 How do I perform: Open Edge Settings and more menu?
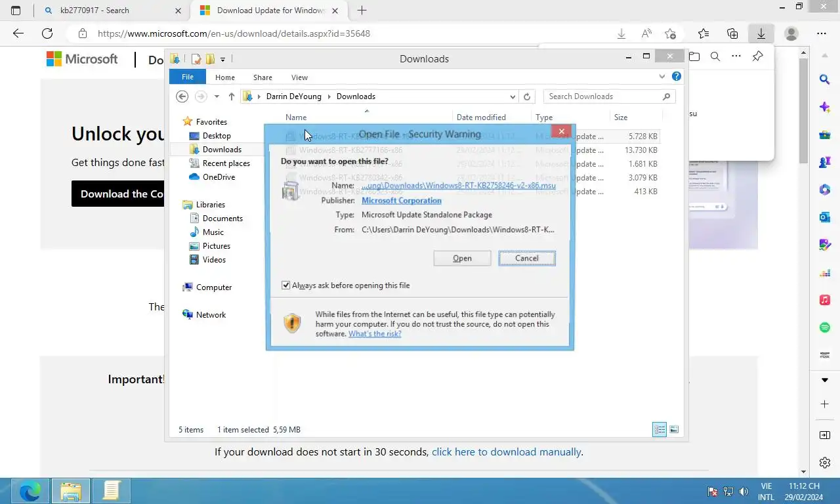(822, 33)
